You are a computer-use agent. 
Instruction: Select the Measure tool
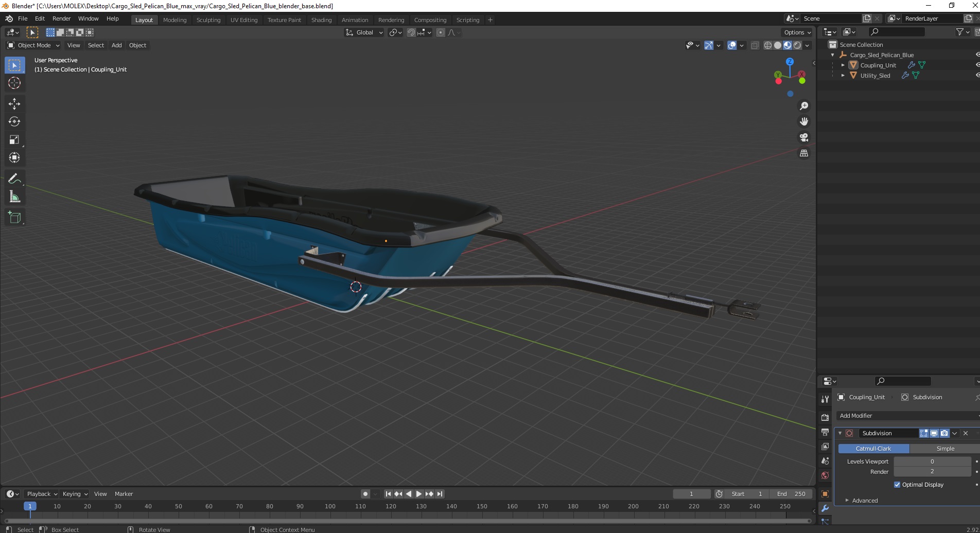click(x=14, y=197)
